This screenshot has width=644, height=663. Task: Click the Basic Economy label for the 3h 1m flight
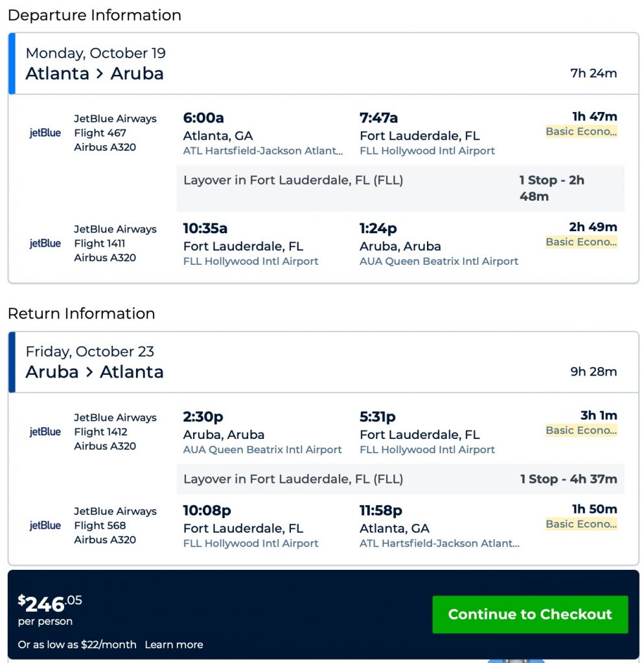coord(581,431)
